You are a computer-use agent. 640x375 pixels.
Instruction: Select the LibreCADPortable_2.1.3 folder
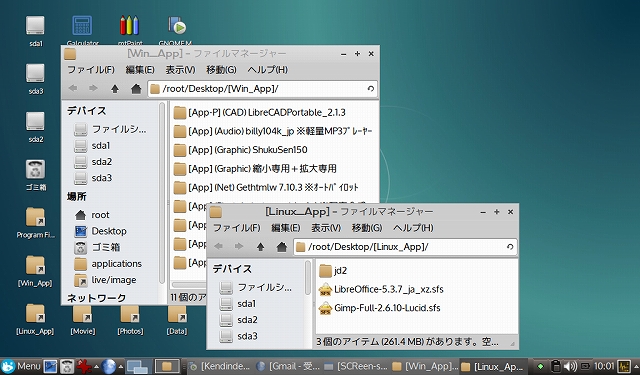click(x=260, y=112)
